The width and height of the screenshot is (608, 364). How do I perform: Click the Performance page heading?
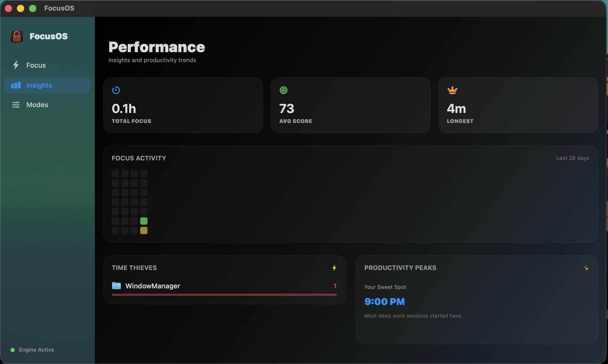coord(157,47)
